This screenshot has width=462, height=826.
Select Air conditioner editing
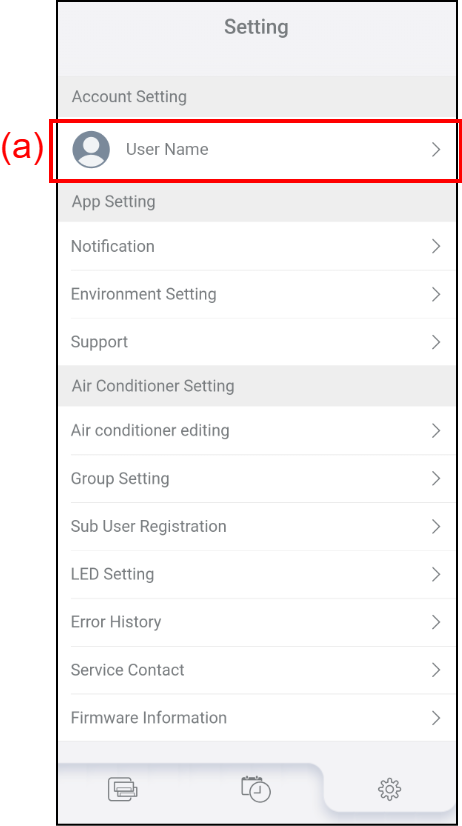(x=257, y=430)
